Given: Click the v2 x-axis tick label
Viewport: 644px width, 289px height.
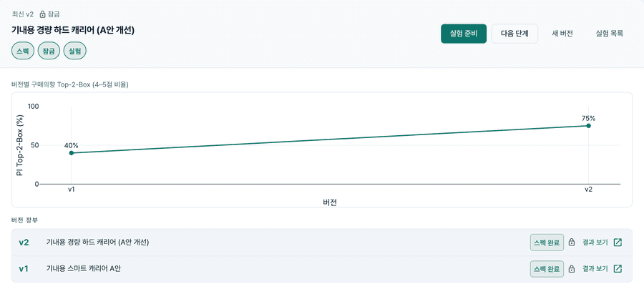Looking at the screenshot, I should [588, 190].
